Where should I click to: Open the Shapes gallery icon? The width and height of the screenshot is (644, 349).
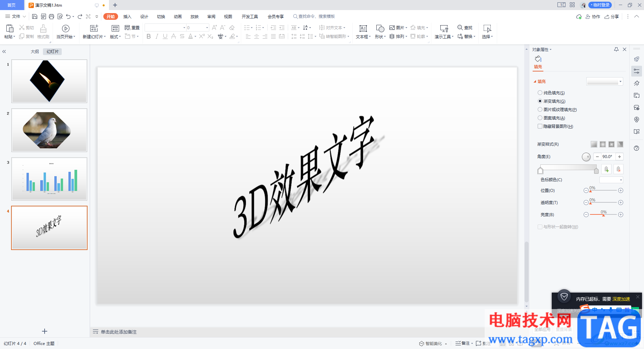(x=380, y=29)
